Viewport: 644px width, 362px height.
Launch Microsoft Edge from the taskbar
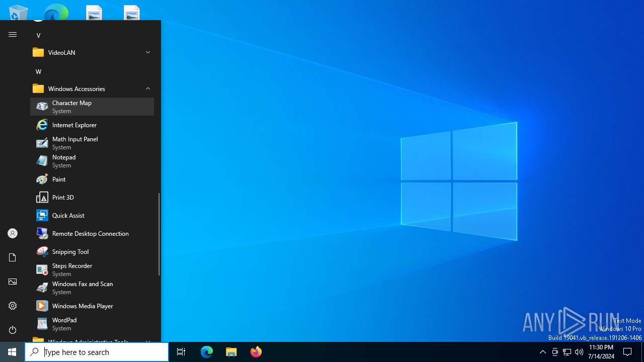point(207,352)
